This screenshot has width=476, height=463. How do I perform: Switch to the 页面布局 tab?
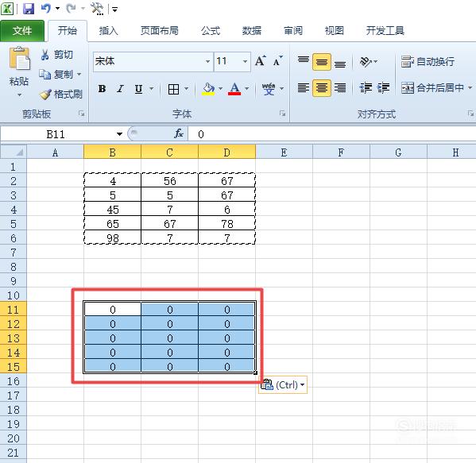[159, 31]
